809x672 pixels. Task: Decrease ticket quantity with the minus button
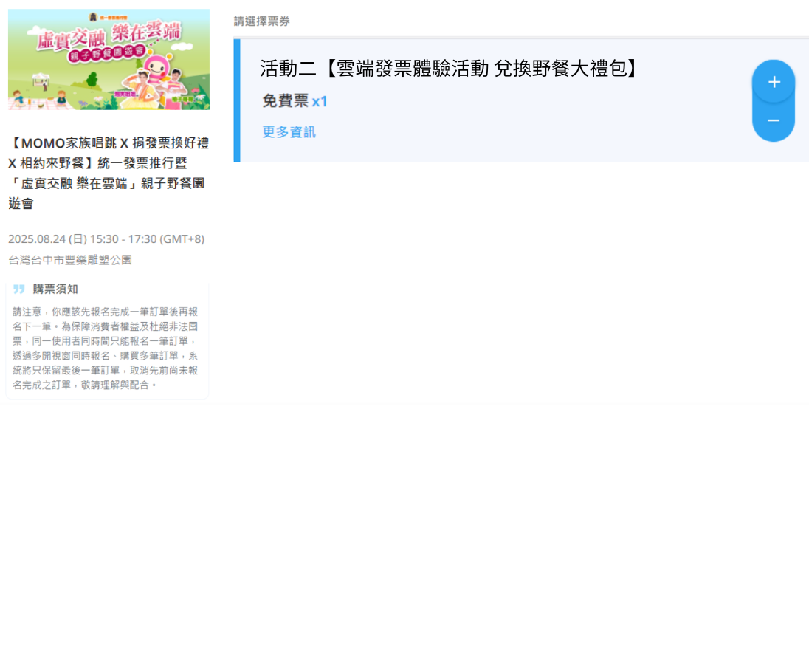(x=774, y=121)
